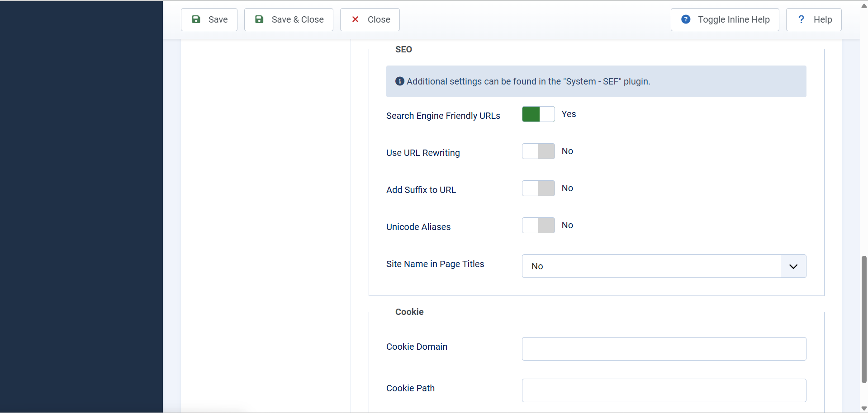Click the Help question mark icon
Image resolution: width=868 pixels, height=413 pixels.
(x=801, y=19)
